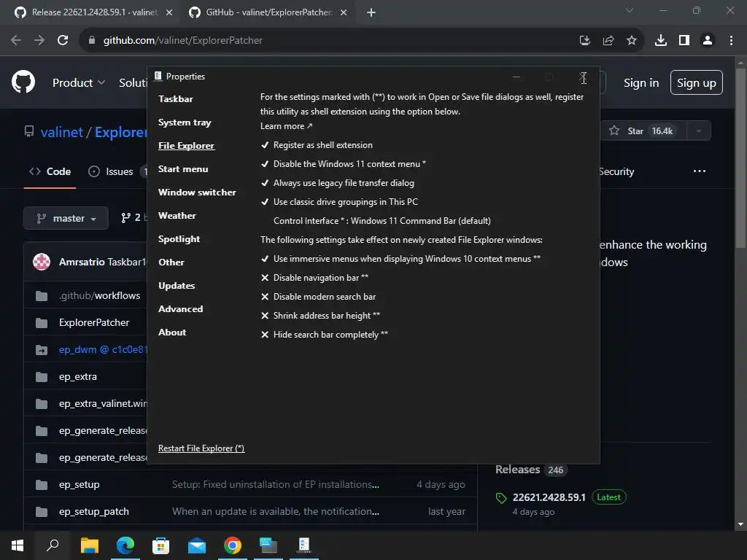This screenshot has width=747, height=560.
Task: Toggle Disable the Windows 11 context menu
Action: point(343,164)
